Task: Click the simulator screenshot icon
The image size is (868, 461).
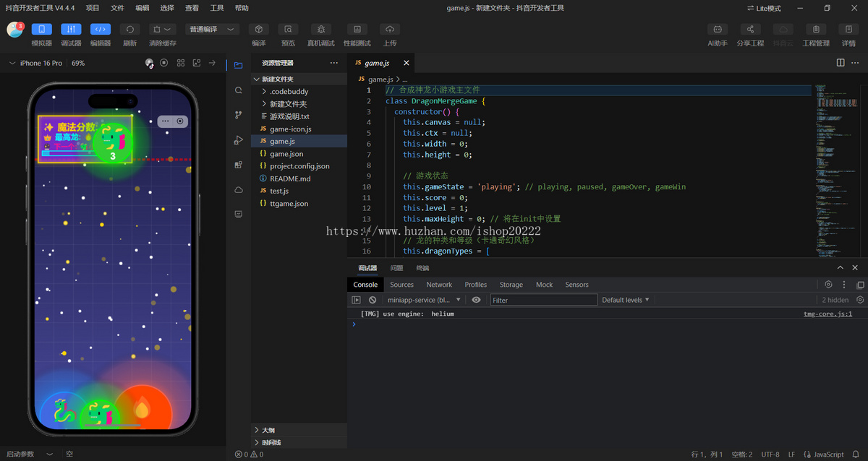Action: [x=197, y=63]
